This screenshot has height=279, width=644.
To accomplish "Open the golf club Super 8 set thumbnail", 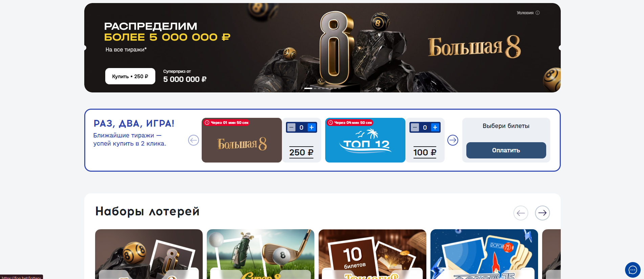I will point(261,254).
